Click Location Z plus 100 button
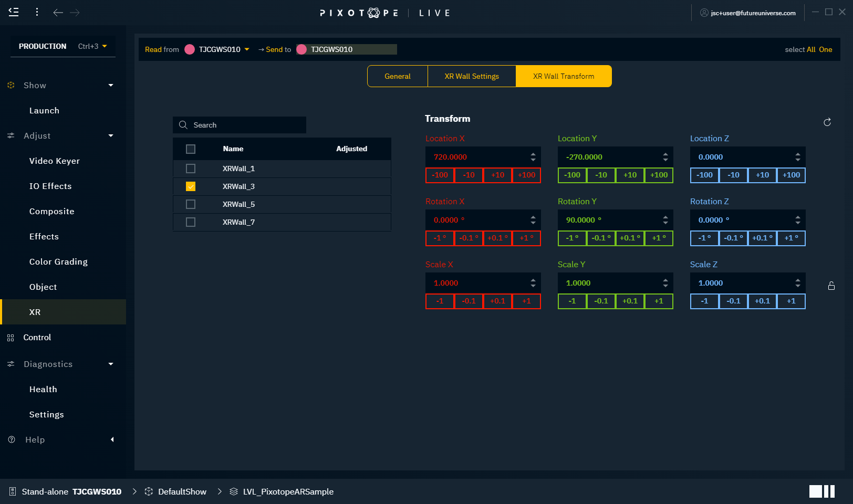Image resolution: width=853 pixels, height=504 pixels. (791, 175)
